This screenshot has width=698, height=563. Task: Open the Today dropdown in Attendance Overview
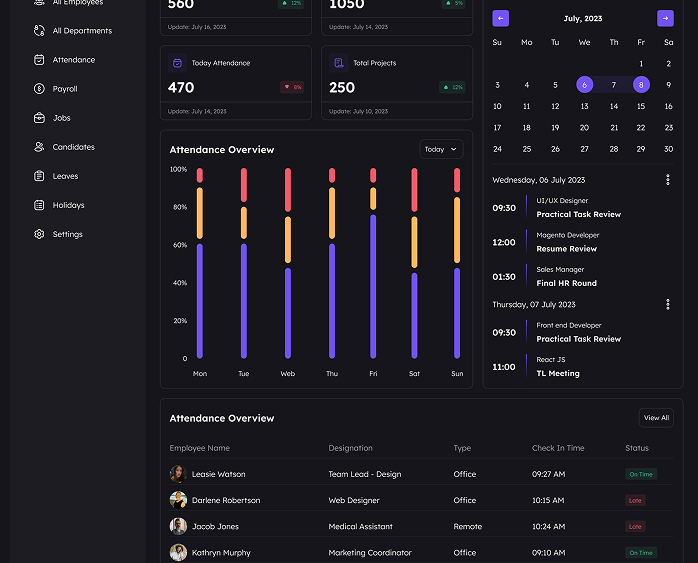pos(441,149)
